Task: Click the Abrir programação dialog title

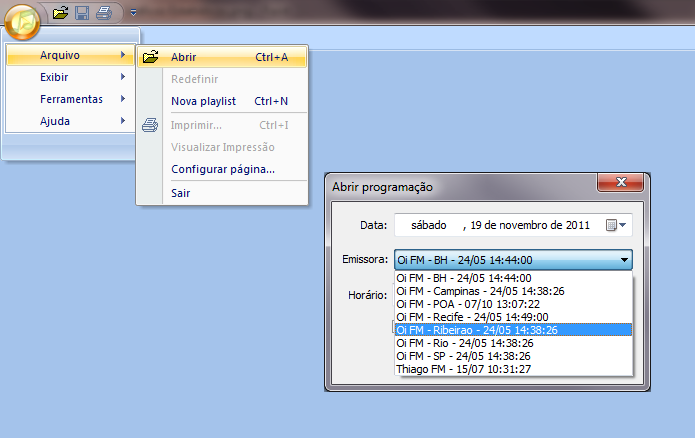Action: click(x=382, y=187)
